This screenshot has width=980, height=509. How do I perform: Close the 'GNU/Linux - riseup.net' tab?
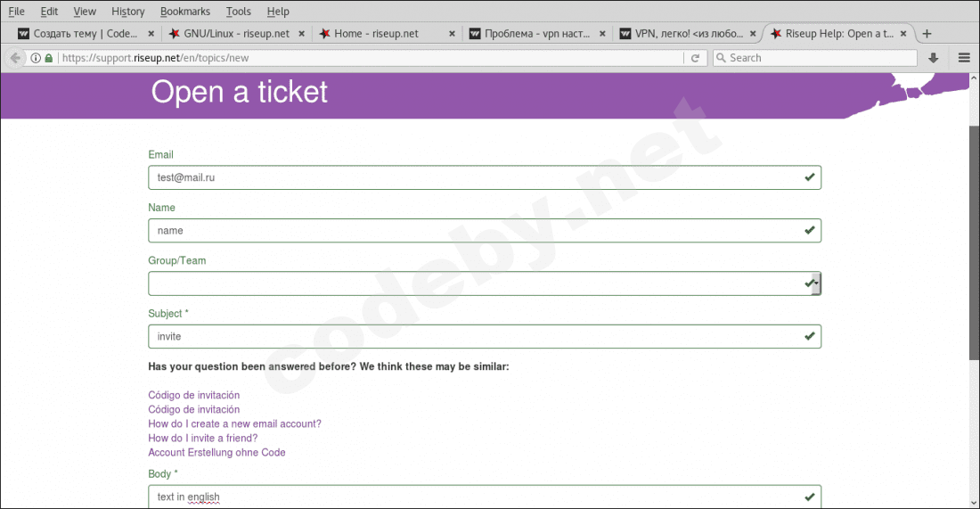[x=302, y=34]
